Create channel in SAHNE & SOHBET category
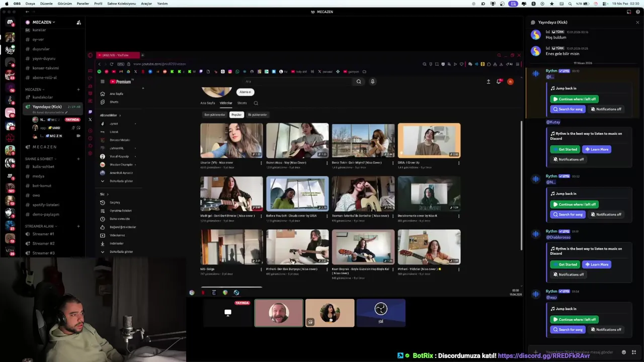Screen dimensions: 644x362 click(x=78, y=159)
